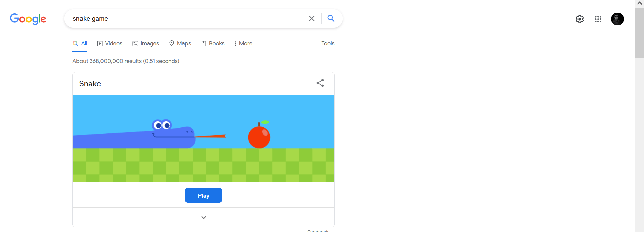
Task: Switch to the Images tab
Action: [146, 43]
